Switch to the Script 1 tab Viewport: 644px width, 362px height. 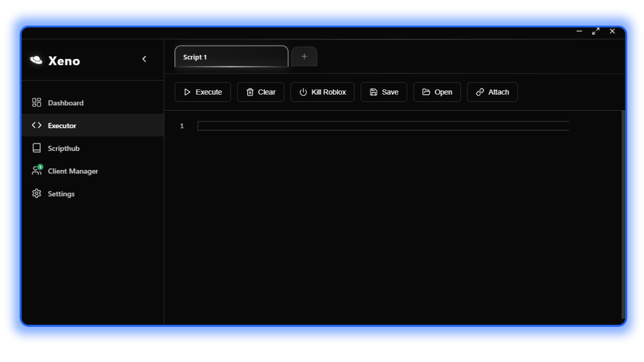(x=231, y=56)
